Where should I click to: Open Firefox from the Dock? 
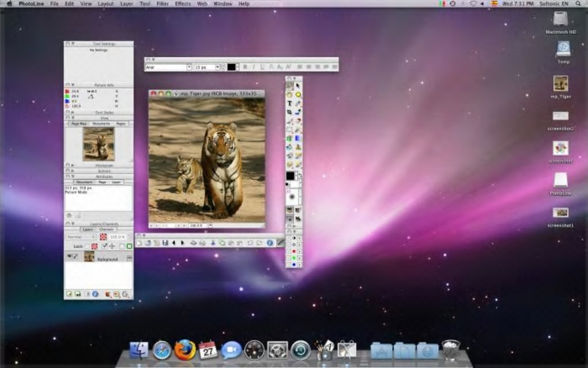point(184,350)
